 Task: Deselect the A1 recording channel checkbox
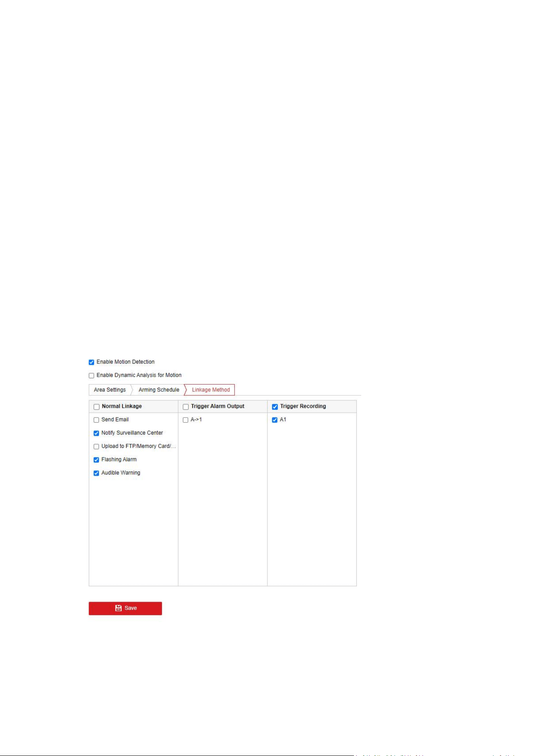[x=275, y=420]
